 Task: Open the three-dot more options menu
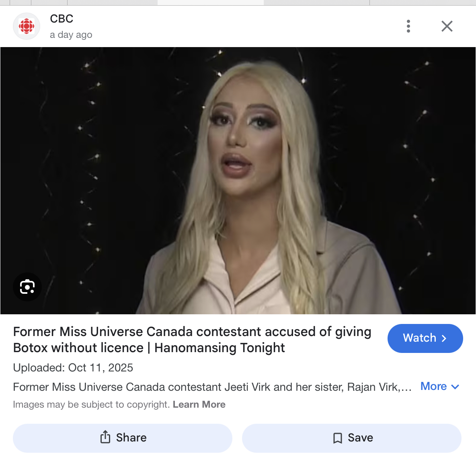(x=408, y=27)
